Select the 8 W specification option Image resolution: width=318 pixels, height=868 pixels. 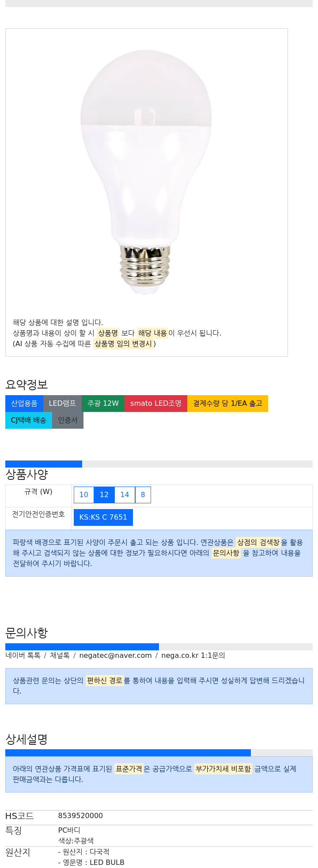point(143,495)
